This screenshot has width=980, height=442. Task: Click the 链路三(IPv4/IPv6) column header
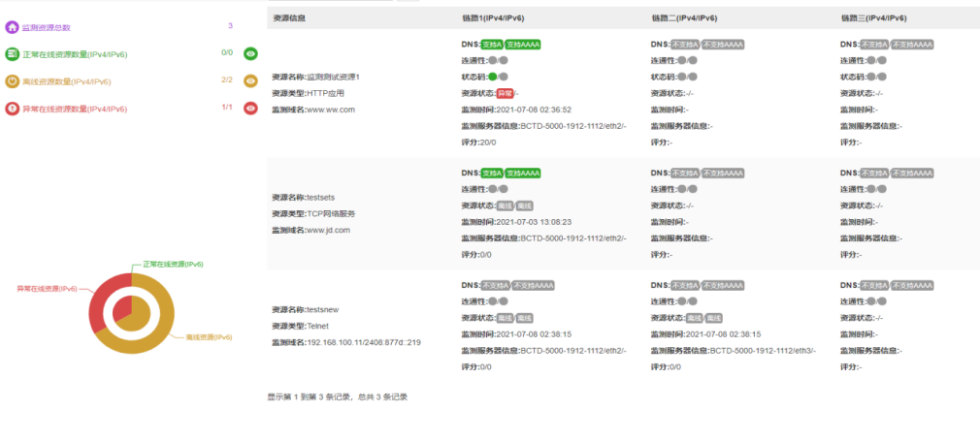point(874,18)
